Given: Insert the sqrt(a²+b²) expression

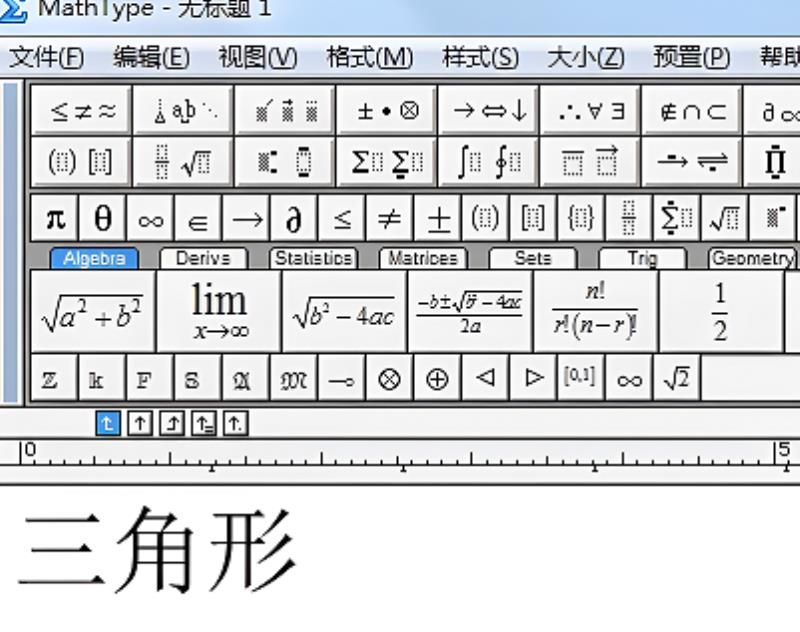Looking at the screenshot, I should [x=93, y=312].
